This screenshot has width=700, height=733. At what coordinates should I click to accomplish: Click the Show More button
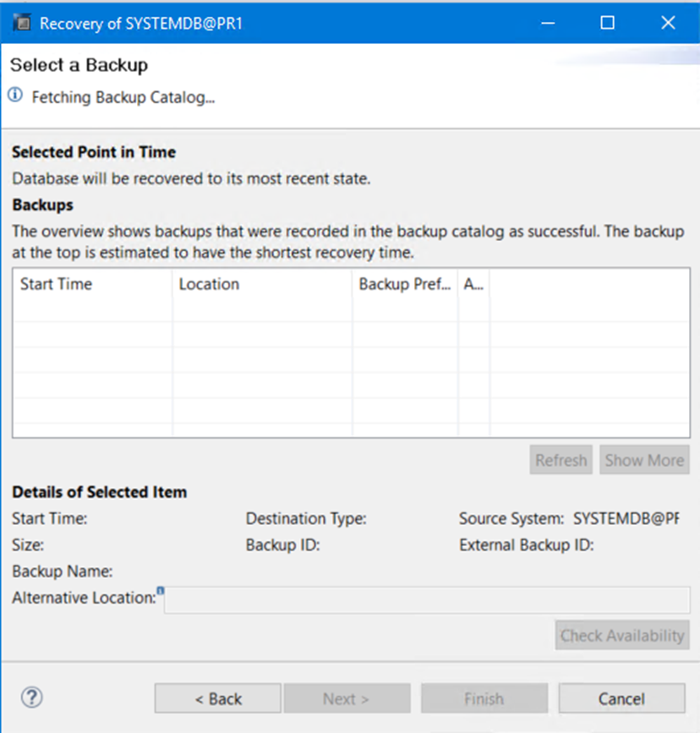(644, 460)
